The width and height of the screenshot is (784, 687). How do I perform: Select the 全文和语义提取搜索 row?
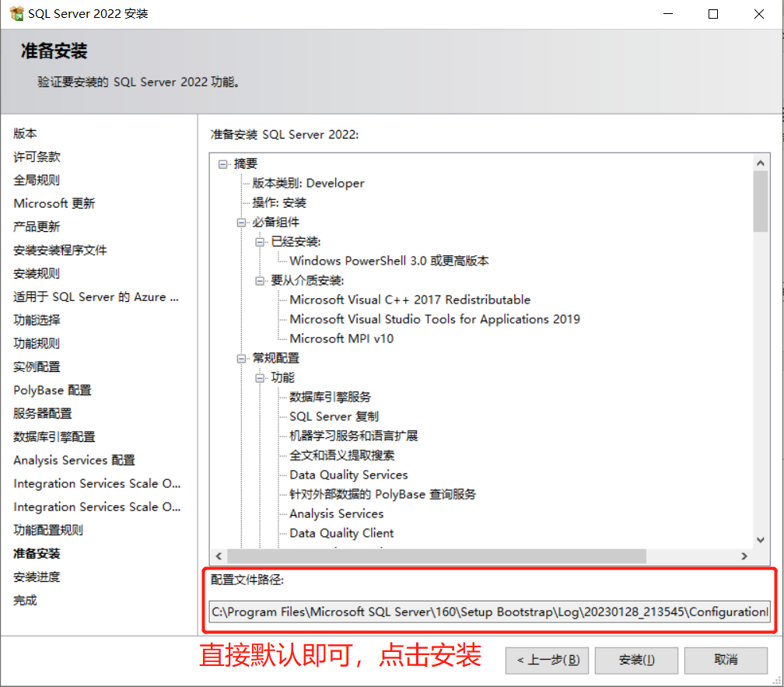342,455
